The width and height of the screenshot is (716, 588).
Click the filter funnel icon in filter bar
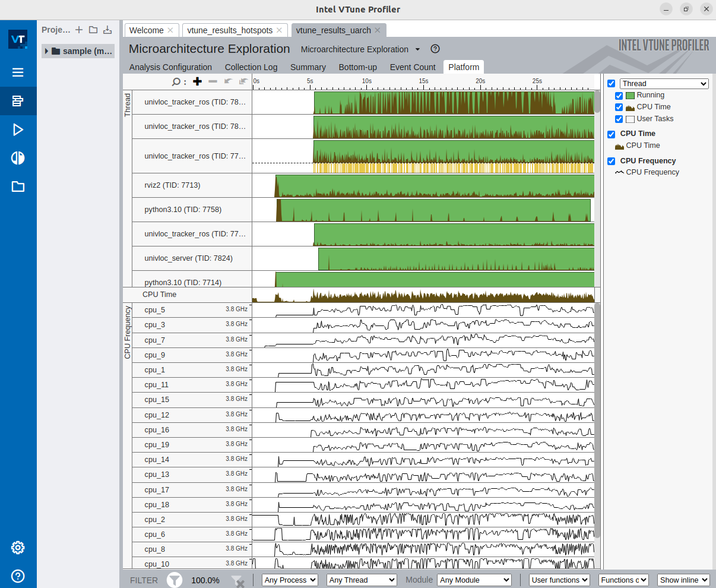coord(175,580)
